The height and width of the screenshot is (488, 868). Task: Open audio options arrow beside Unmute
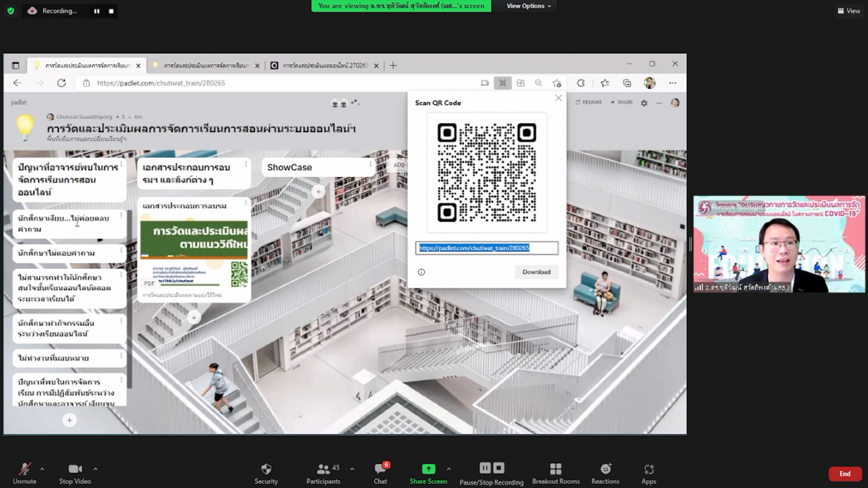pos(42,469)
